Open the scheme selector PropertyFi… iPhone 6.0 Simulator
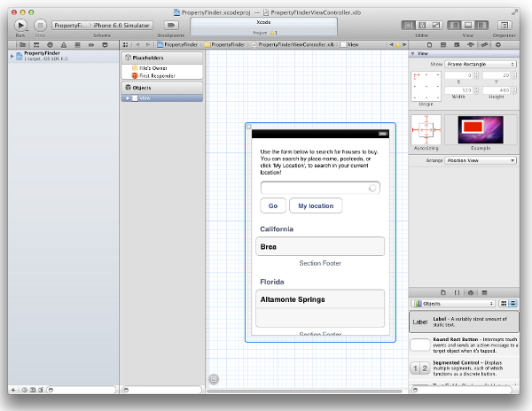The width and height of the screenshot is (532, 411). click(x=102, y=25)
